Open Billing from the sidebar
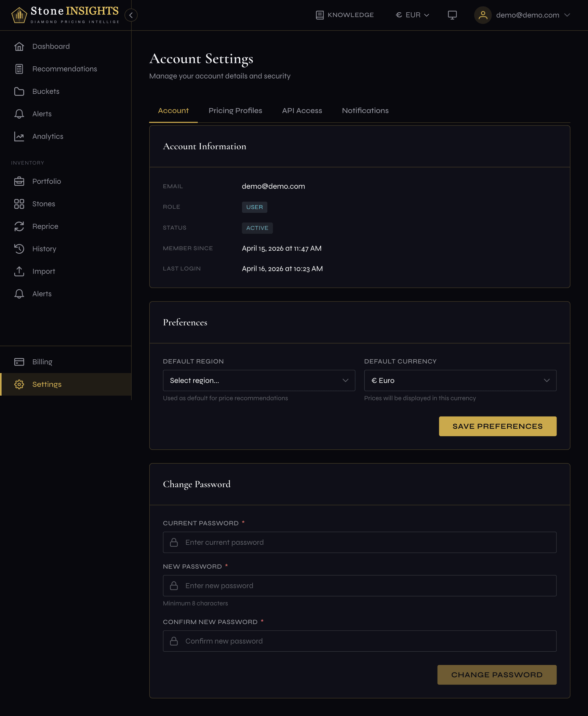This screenshot has width=588, height=716. click(x=42, y=361)
